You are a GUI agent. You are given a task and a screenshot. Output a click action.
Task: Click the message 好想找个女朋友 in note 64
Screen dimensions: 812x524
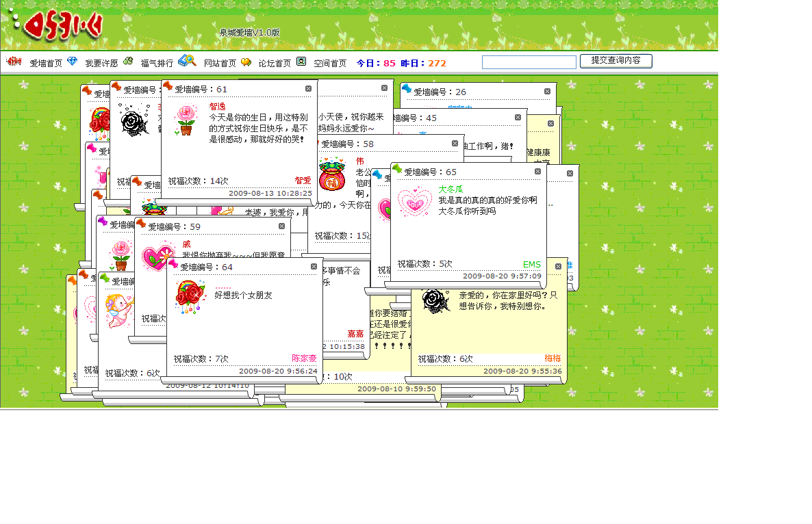tap(243, 295)
